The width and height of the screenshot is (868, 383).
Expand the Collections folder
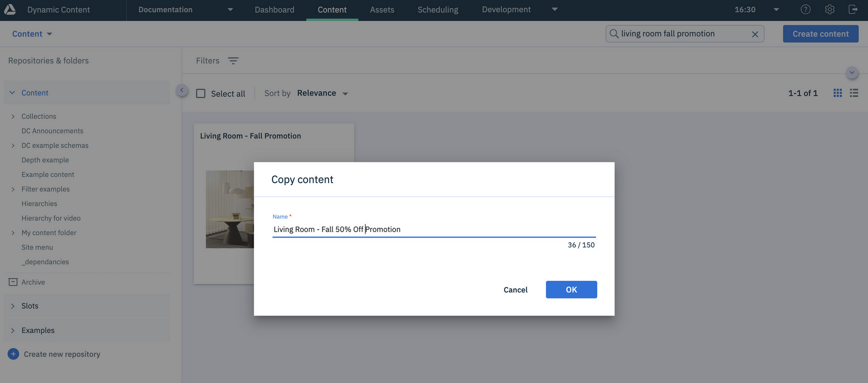13,116
